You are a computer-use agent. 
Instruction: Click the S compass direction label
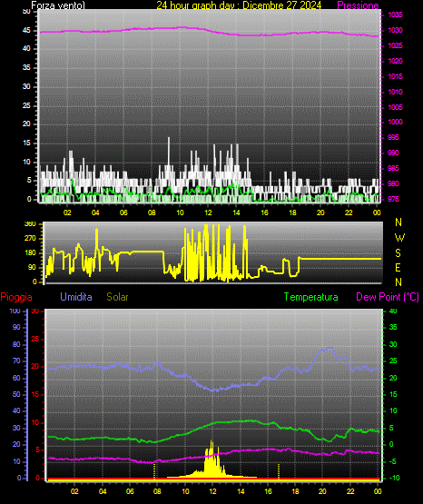point(398,253)
